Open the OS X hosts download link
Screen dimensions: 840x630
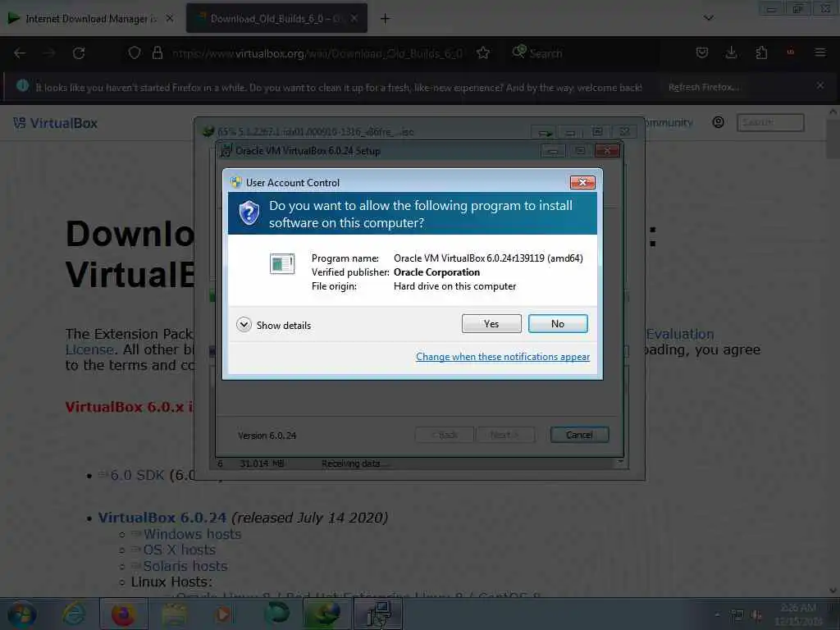pos(180,550)
